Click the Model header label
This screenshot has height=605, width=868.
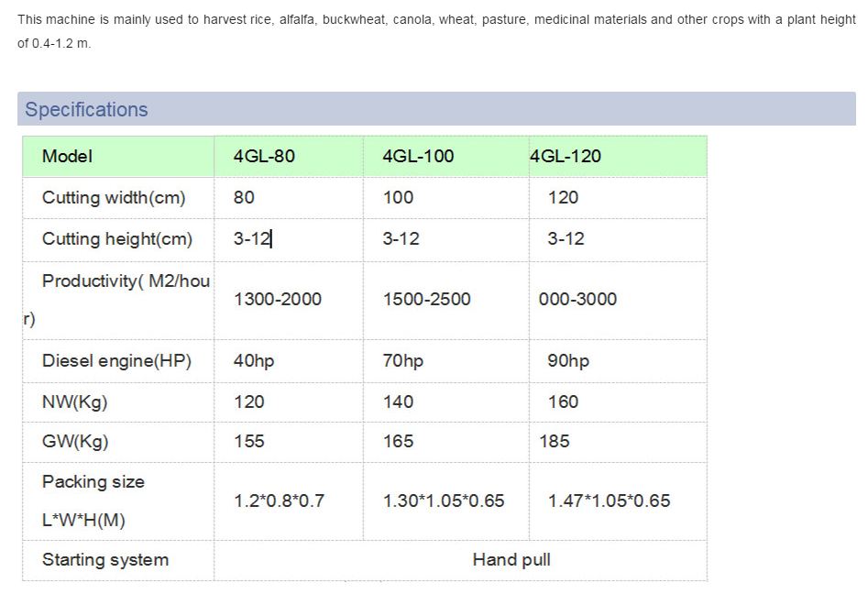pyautogui.click(x=67, y=157)
